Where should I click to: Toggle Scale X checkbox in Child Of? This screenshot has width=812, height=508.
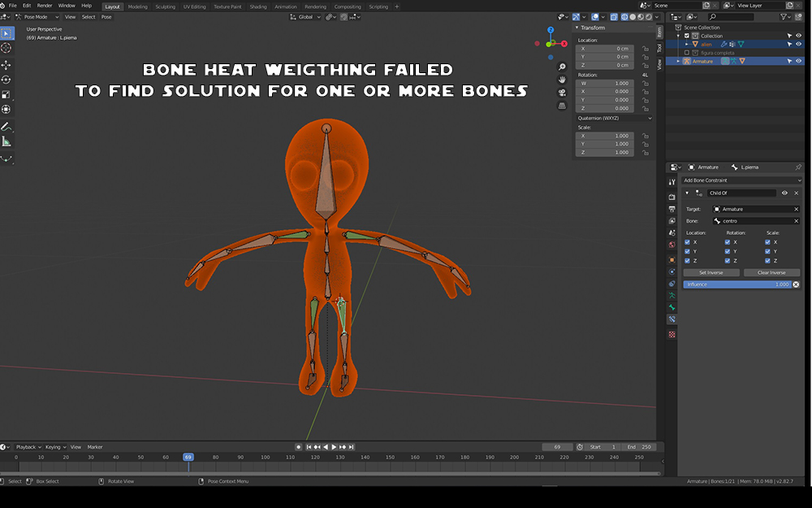pos(767,242)
